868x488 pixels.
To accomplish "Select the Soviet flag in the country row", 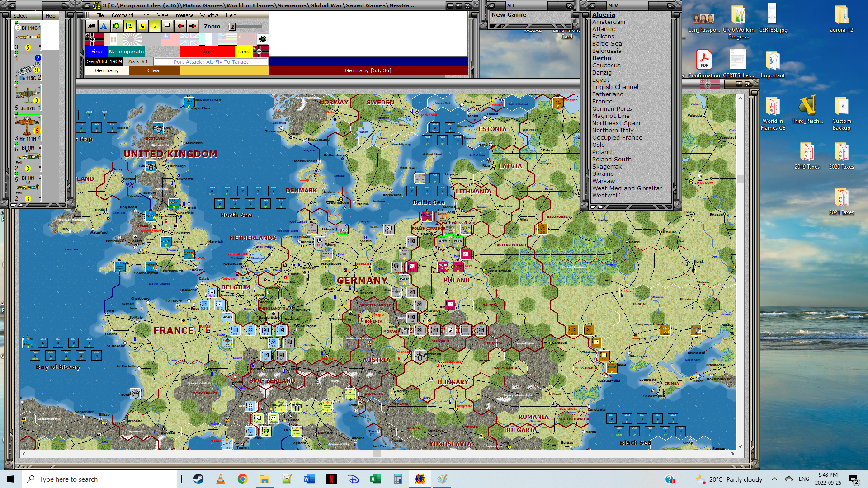I will (x=246, y=39).
